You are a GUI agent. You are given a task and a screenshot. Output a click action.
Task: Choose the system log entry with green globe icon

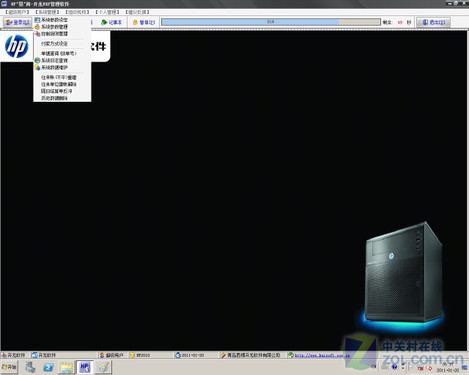[x=52, y=60]
